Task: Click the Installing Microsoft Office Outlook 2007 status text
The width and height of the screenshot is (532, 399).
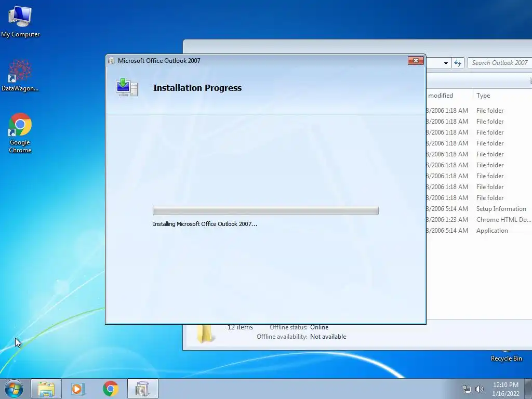Action: point(205,224)
